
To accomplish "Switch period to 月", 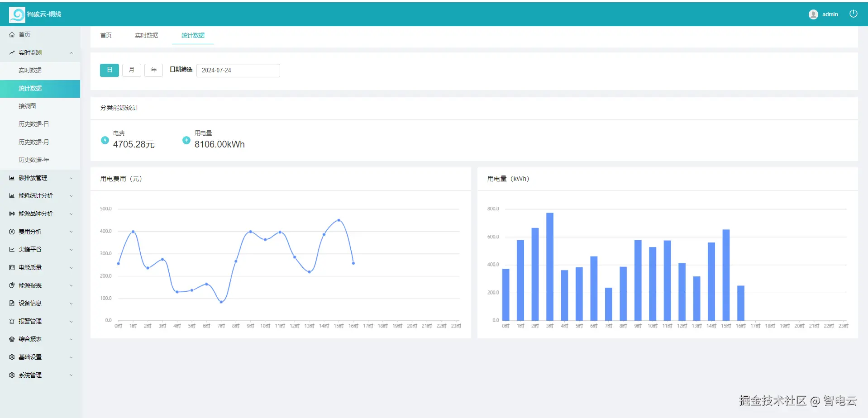I will [132, 70].
